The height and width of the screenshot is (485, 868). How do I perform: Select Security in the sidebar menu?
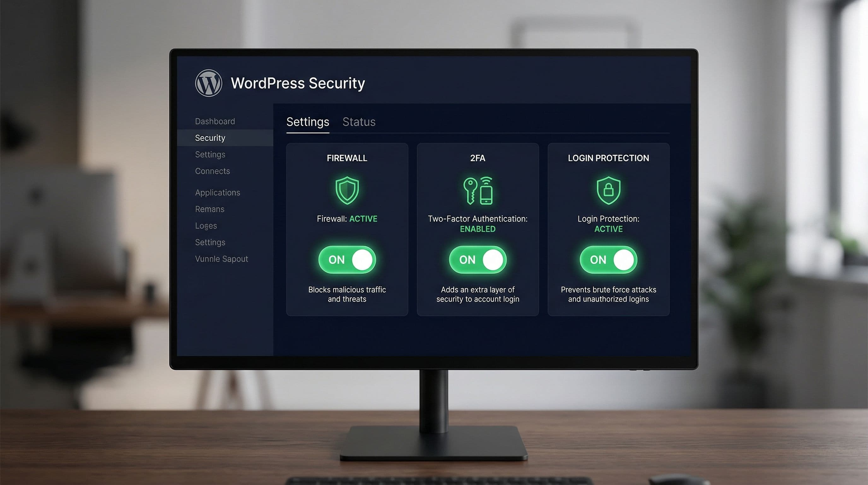tap(210, 138)
